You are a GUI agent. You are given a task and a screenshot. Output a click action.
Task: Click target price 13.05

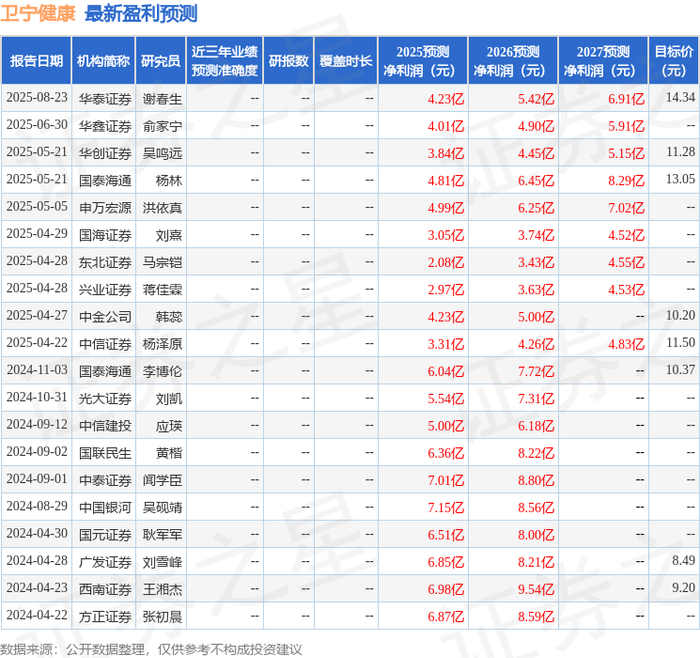point(680,179)
